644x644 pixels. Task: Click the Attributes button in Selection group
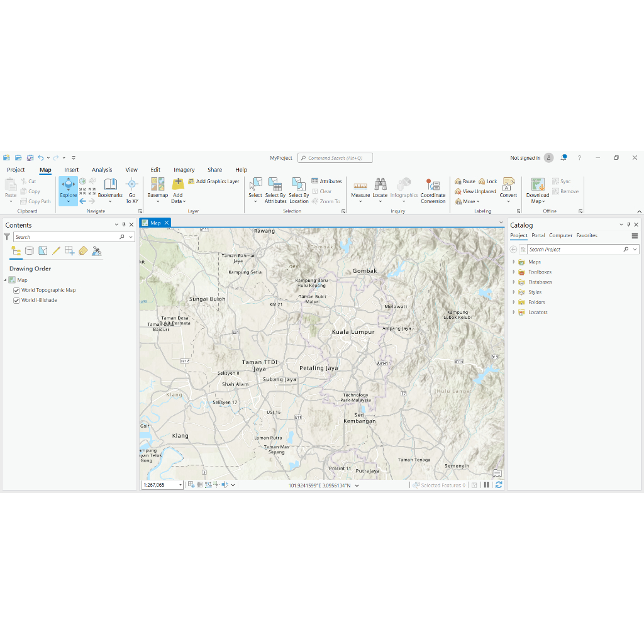coord(327,182)
